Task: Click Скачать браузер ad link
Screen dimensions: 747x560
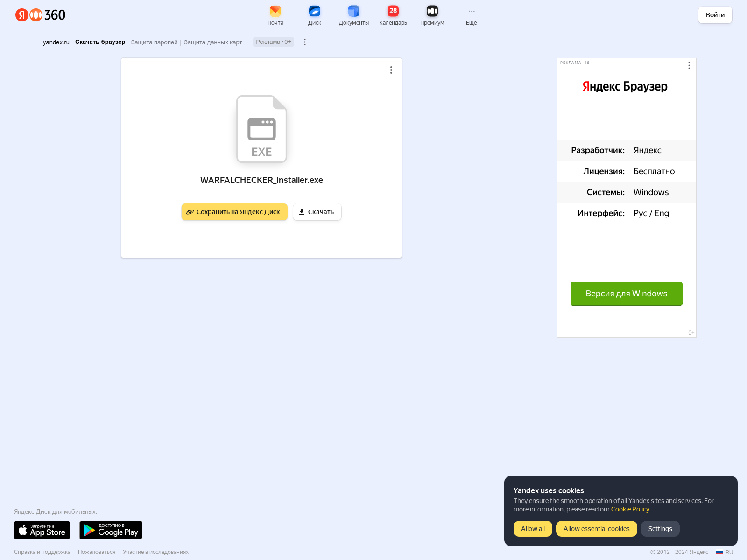Action: tap(100, 42)
